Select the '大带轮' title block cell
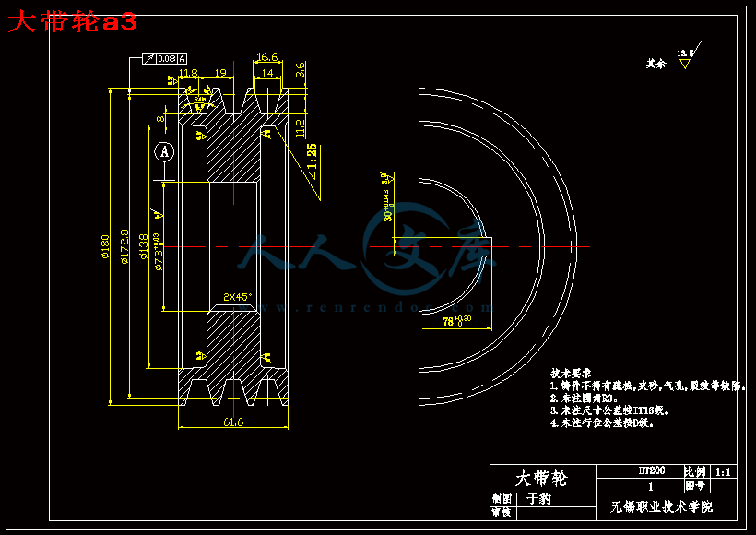This screenshot has width=756, height=535. [x=543, y=479]
